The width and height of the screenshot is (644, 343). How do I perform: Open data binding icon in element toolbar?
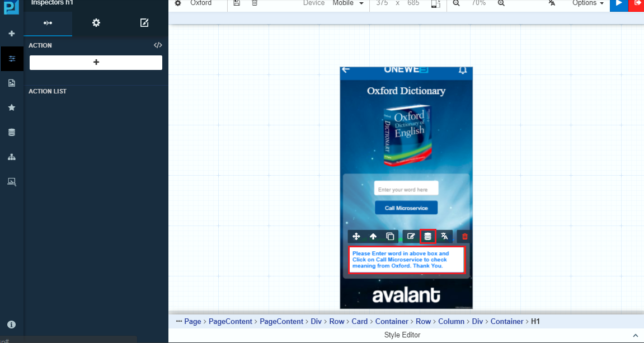[427, 236]
